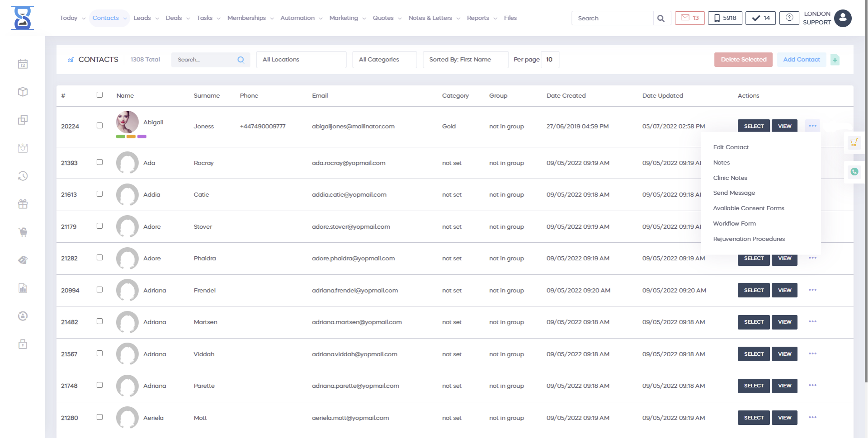Viewport: 868px width, 438px height.
Task: Open the Sorted By: First Name dropdown
Action: coord(465,60)
